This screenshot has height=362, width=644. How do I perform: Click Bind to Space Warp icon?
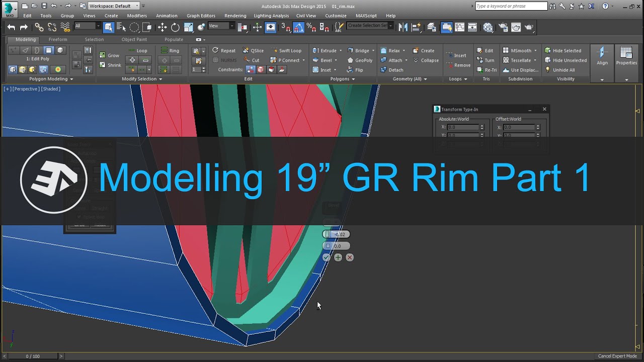[x=64, y=27]
